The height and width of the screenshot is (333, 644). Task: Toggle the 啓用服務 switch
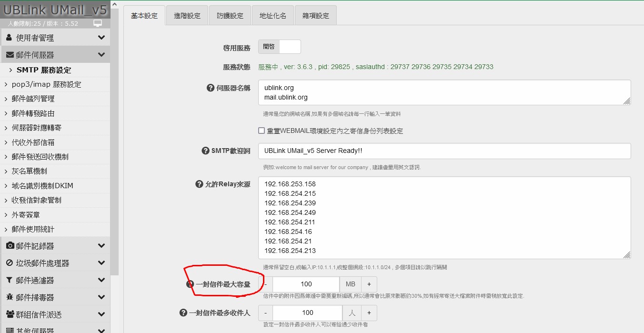click(x=280, y=47)
